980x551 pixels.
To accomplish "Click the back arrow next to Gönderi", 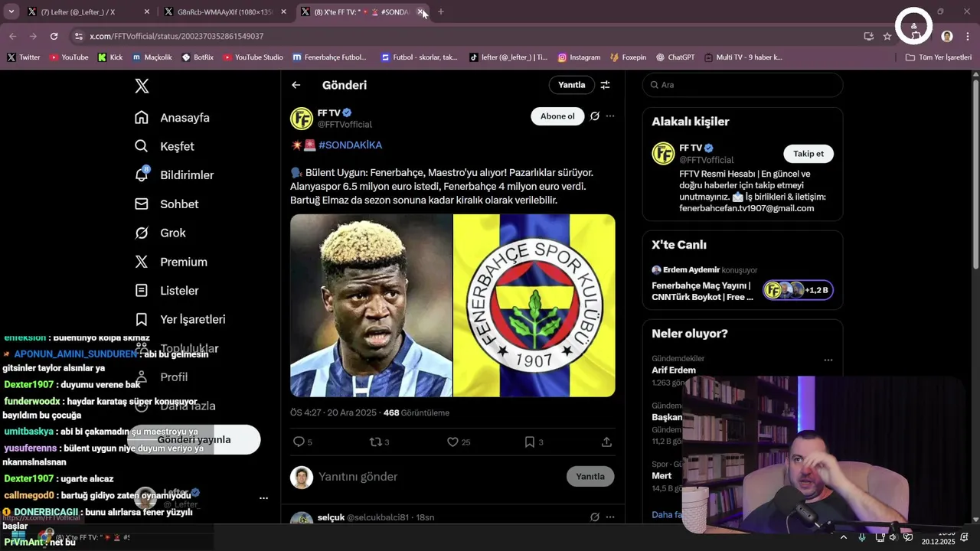I will tap(296, 85).
